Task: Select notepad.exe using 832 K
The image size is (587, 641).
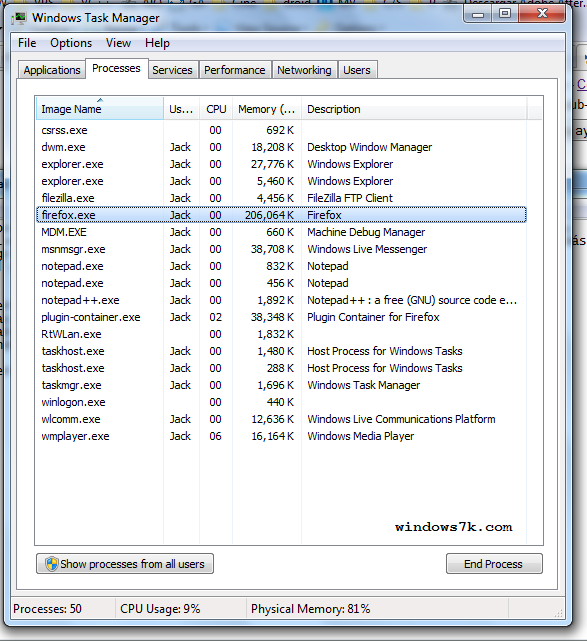Action: 281,266
